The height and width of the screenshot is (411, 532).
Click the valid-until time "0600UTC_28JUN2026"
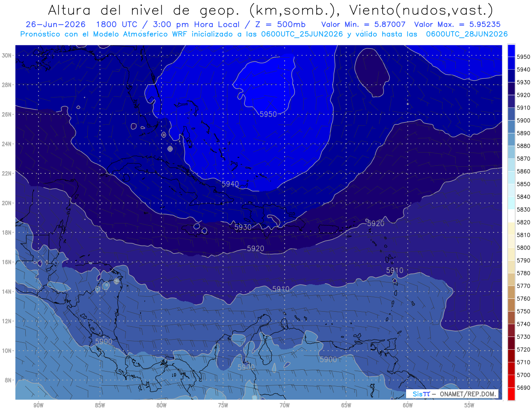click(x=467, y=34)
